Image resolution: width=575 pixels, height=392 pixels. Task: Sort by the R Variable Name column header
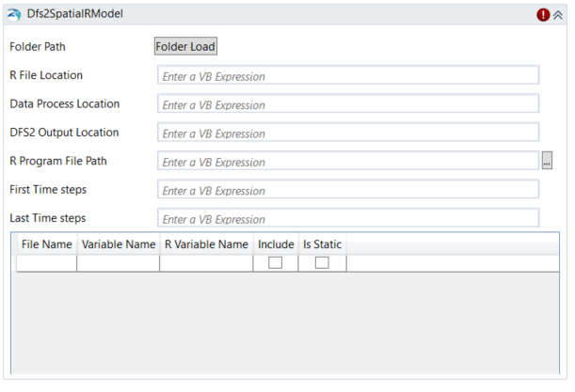[x=206, y=244]
